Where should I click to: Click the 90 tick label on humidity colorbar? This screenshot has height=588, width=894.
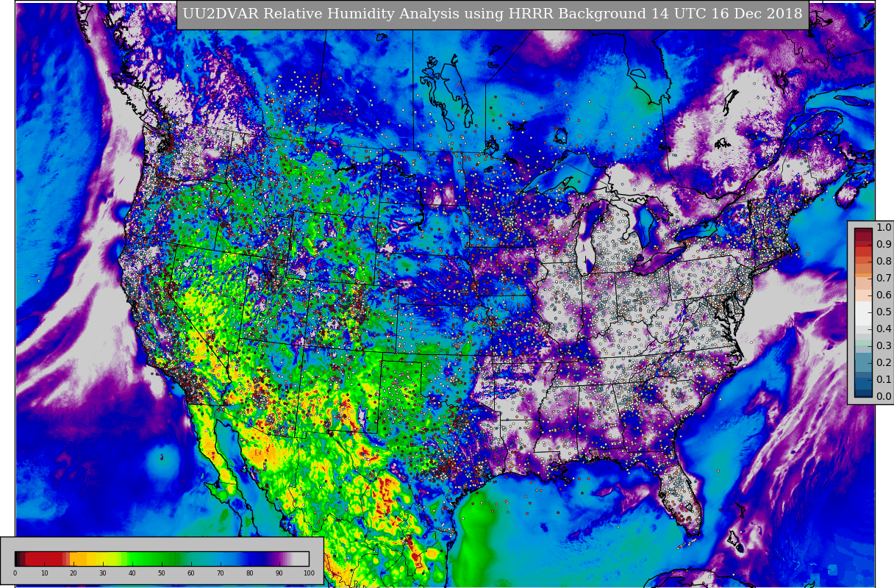(279, 573)
